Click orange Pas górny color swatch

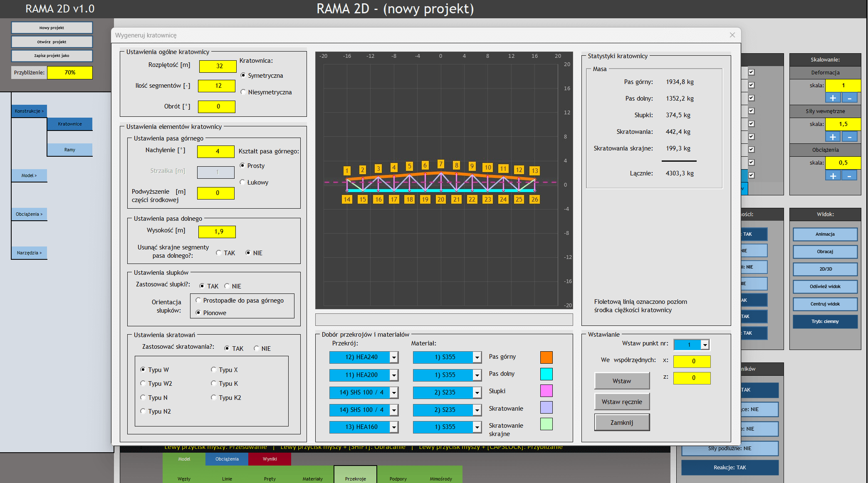coord(546,357)
